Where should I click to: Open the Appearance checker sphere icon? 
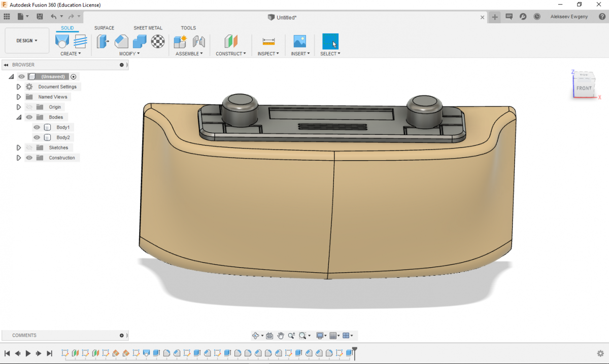pos(158,41)
